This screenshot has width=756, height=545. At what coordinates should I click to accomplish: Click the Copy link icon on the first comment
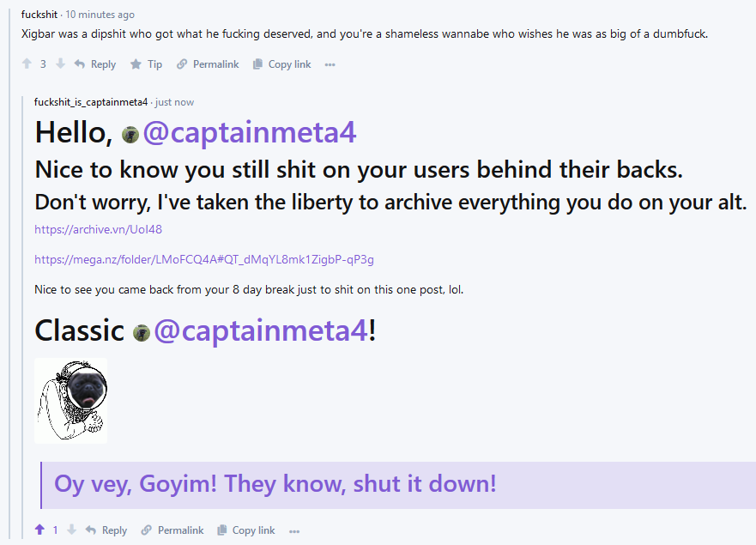tap(257, 64)
